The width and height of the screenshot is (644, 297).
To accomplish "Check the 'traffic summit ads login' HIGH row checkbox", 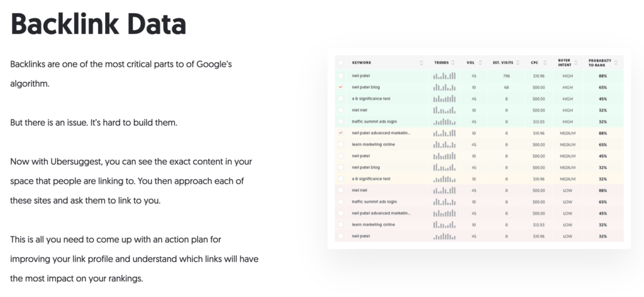I will pos(340,121).
